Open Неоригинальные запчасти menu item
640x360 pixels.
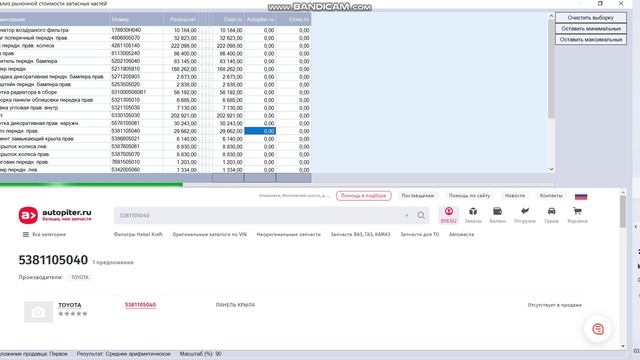[x=289, y=234]
